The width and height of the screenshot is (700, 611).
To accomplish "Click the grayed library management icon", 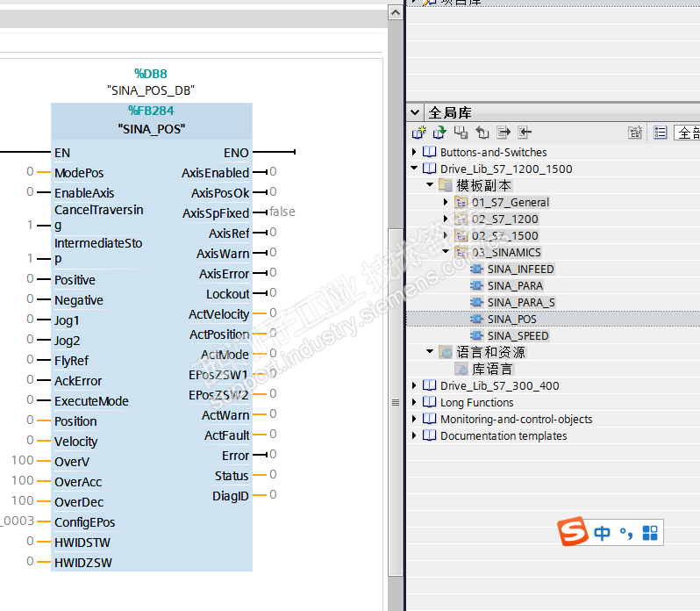I will click(x=635, y=133).
